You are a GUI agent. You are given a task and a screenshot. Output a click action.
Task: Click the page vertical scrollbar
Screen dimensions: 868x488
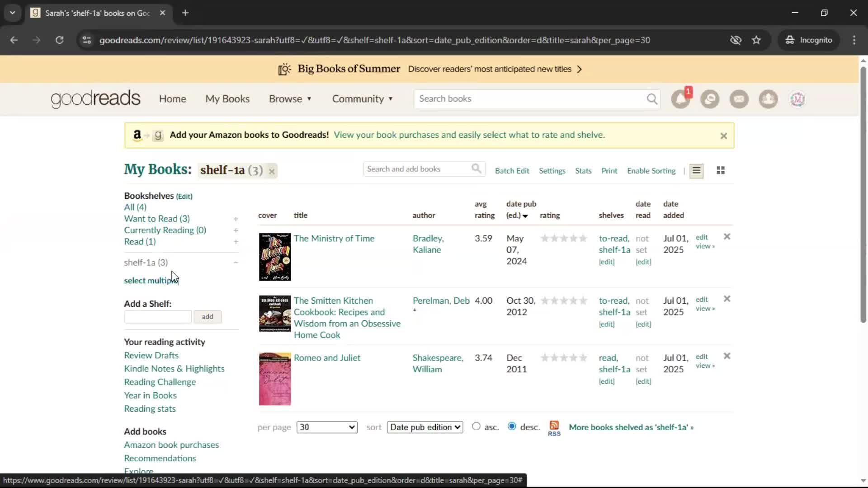863,194
